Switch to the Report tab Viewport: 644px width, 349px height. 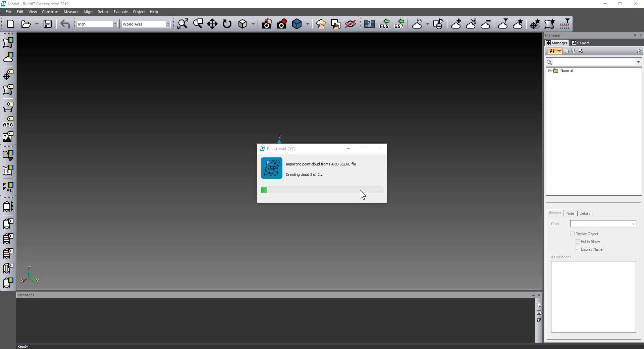pos(580,43)
